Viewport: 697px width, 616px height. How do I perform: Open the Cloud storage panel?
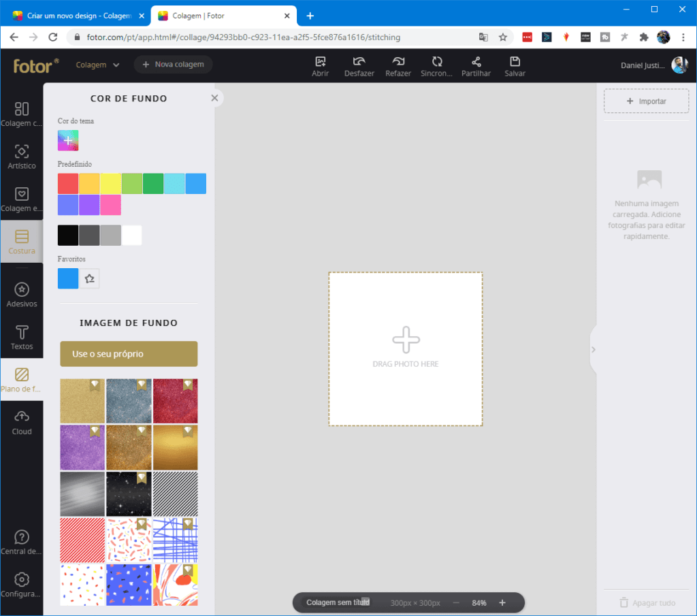(x=21, y=422)
